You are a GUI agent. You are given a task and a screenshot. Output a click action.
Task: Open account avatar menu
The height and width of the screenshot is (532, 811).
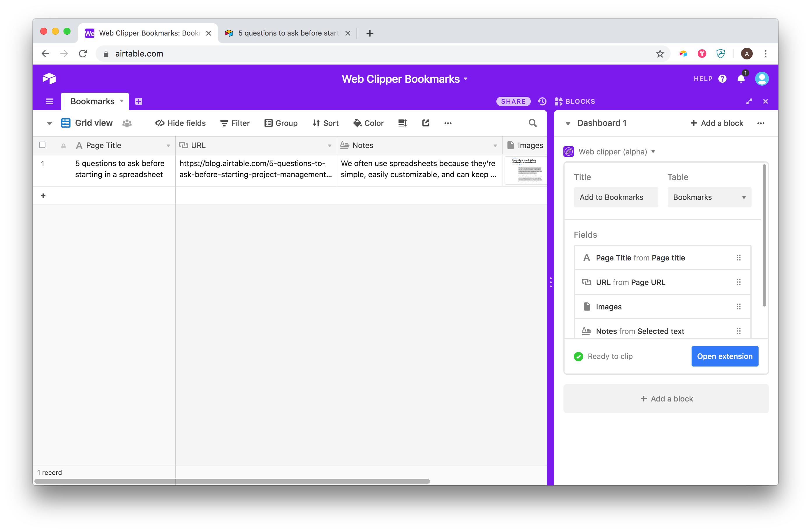click(761, 79)
